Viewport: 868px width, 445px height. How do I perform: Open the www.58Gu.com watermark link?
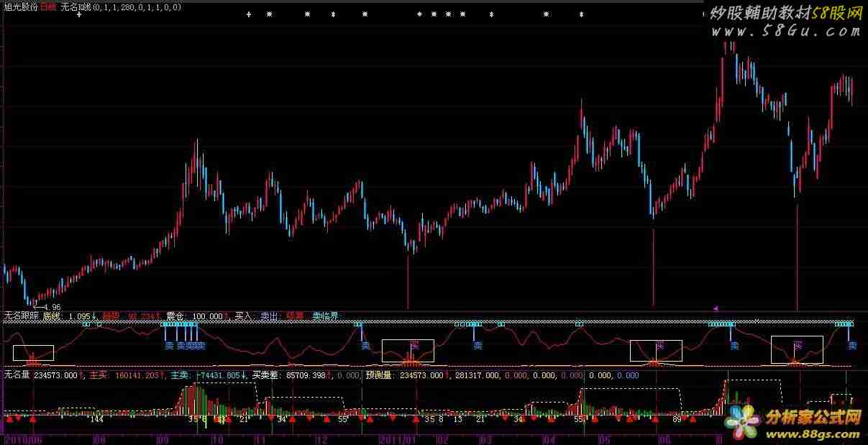coord(785,32)
